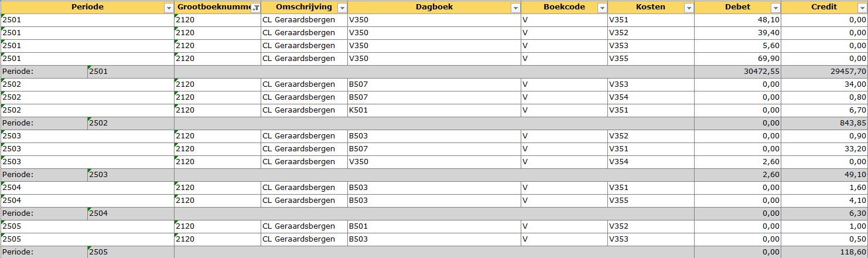Viewport: 868px width, 258px height.
Task: Open the Periode column filter dropdown
Action: [x=169, y=8]
